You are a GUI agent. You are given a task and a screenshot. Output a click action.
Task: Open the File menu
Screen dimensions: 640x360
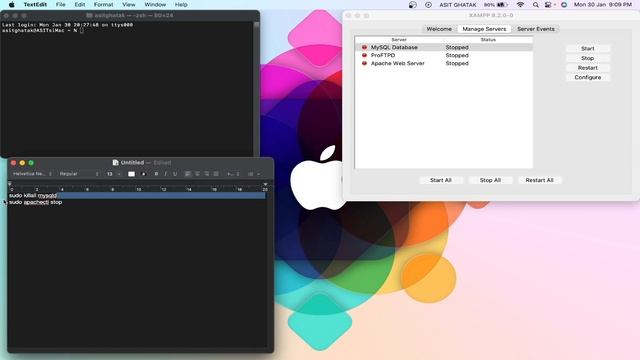coord(60,5)
